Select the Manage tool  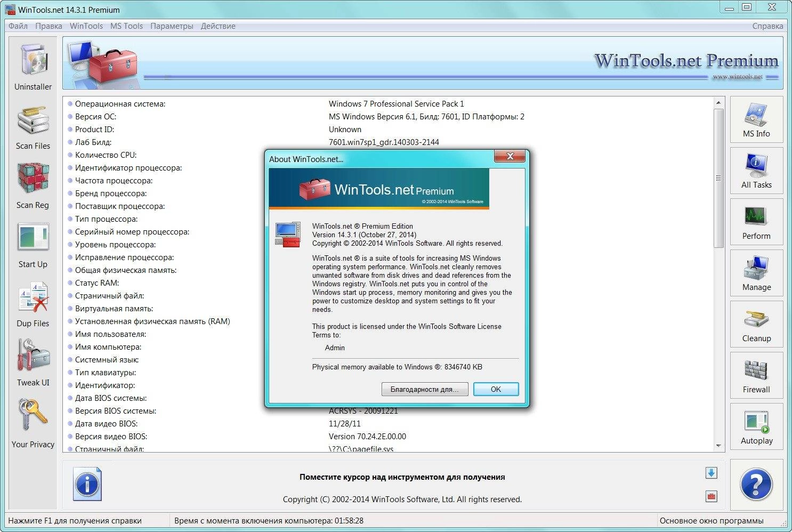coord(756,272)
